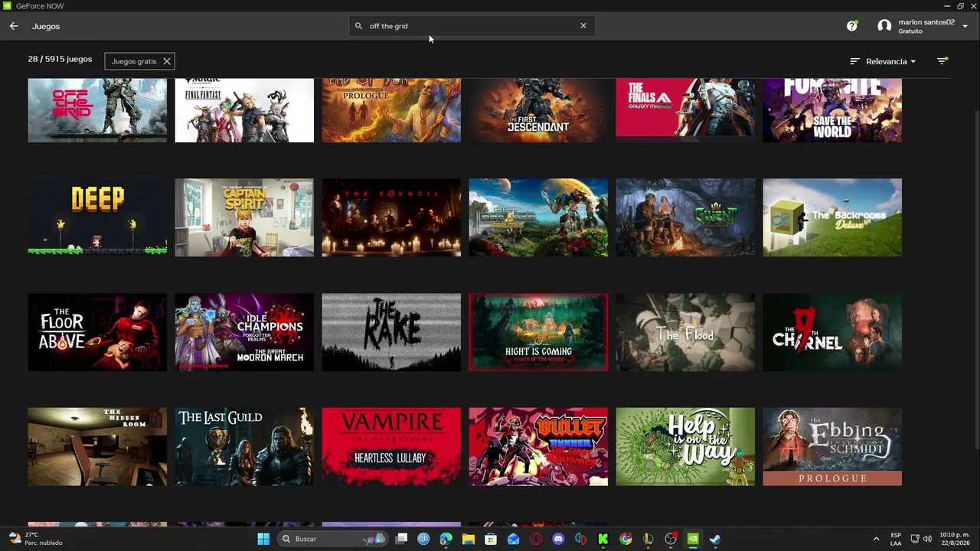The image size is (980, 551).
Task: Open the weather widget showing 27°C
Action: coord(35,539)
